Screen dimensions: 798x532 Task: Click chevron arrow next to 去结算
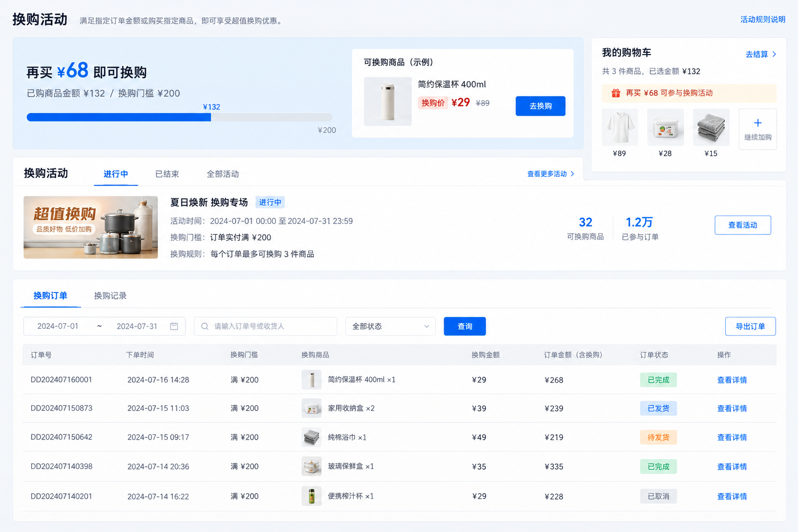tap(774, 54)
